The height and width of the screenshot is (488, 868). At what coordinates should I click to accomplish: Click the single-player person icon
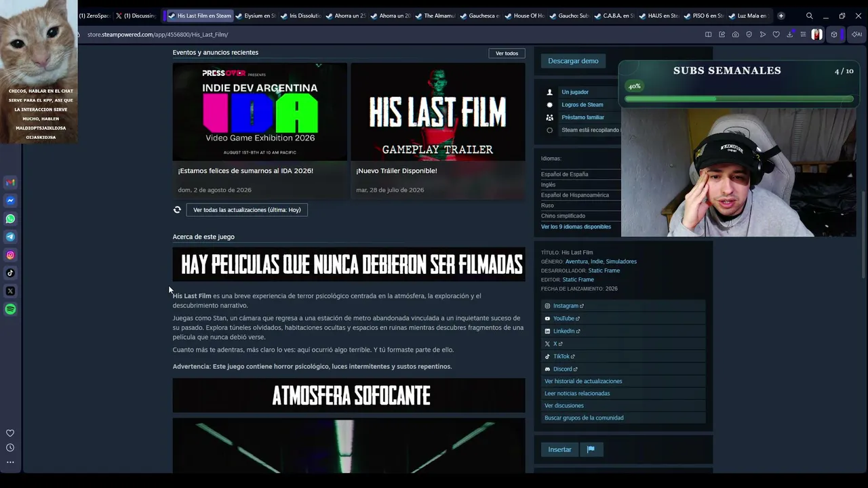[549, 92]
